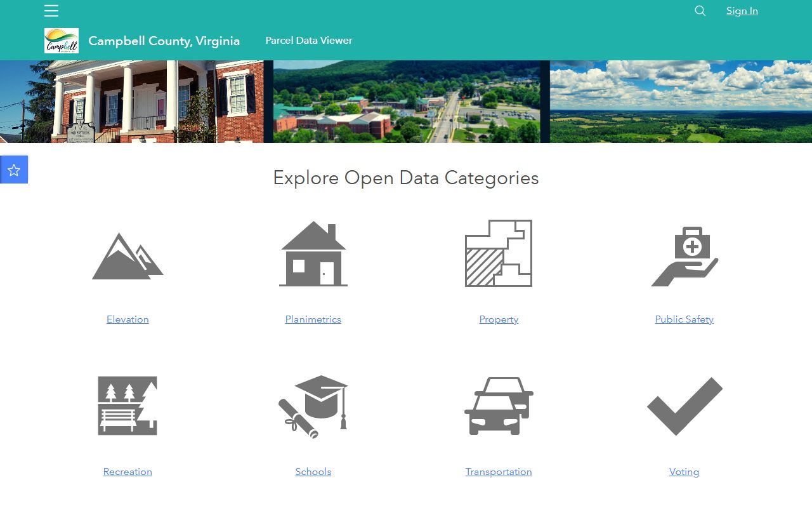
Task: Click the Transportation cars icon
Action: [499, 406]
